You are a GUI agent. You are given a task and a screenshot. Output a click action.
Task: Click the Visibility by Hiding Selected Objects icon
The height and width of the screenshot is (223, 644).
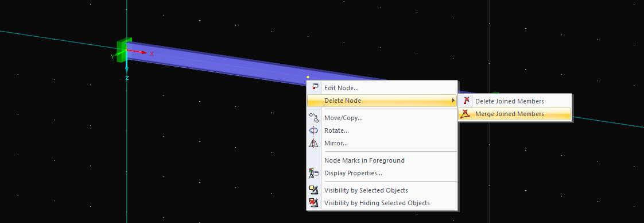point(314,203)
